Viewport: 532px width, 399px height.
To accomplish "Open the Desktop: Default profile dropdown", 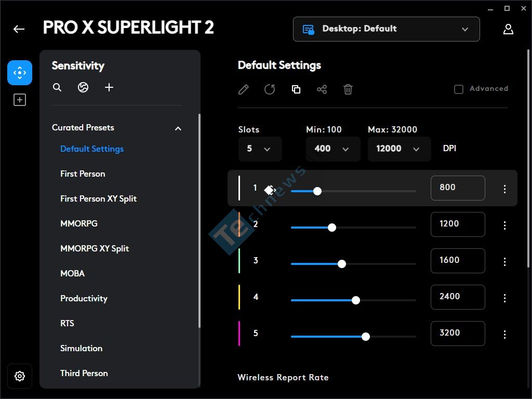I will pyautogui.click(x=387, y=29).
